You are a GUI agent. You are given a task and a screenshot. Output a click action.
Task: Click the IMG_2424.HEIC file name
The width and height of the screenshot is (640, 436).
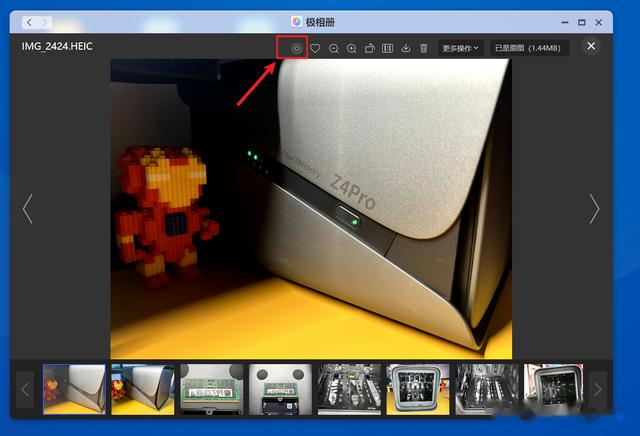(x=57, y=46)
